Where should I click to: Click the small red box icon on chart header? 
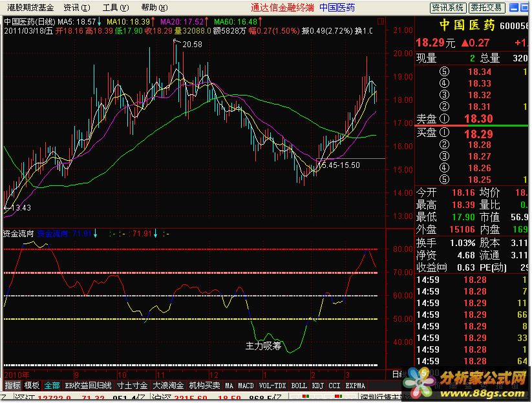[x=380, y=21]
